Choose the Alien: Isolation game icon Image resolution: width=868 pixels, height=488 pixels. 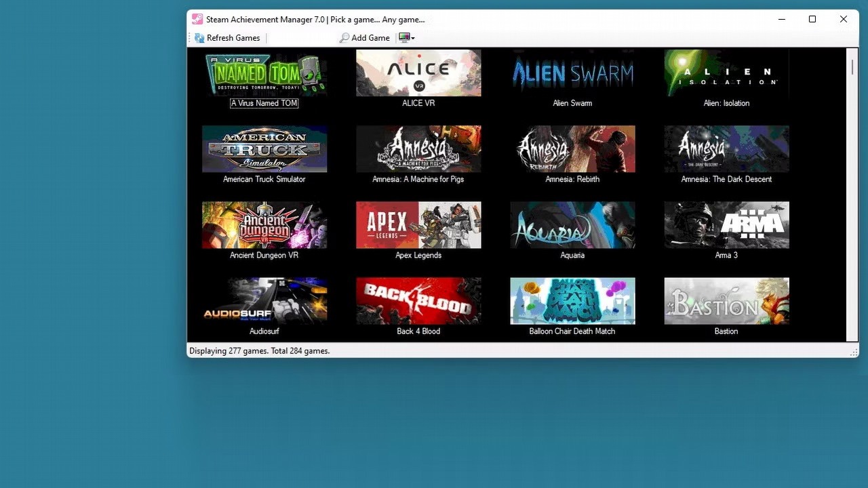[726, 73]
